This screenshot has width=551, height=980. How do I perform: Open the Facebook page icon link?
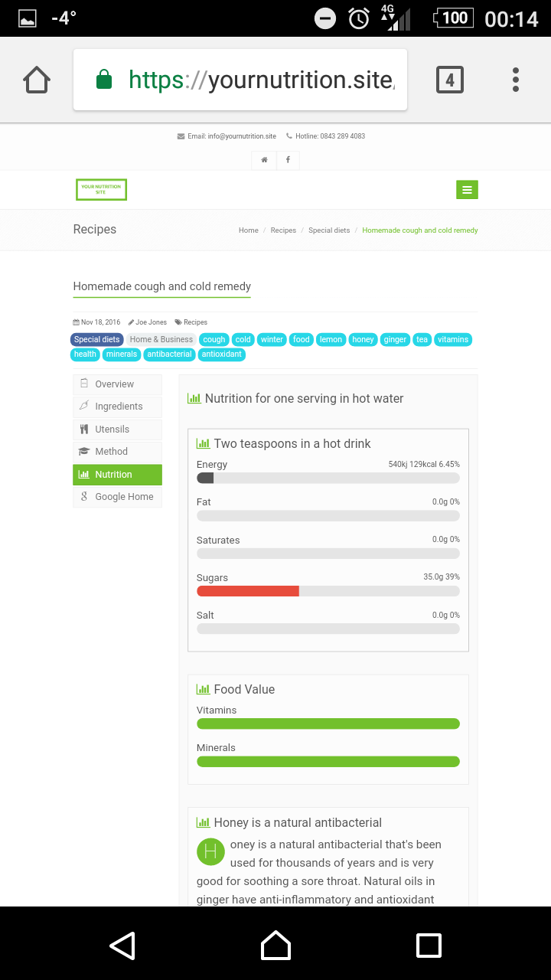coord(288,159)
